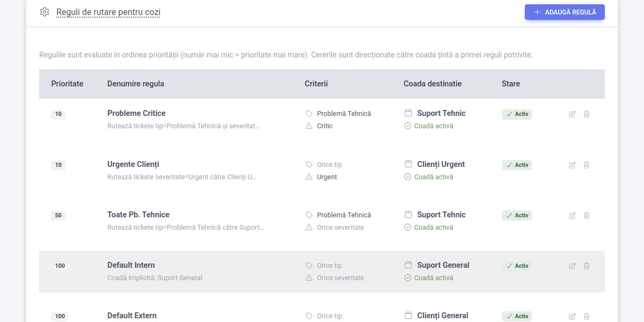Open edit for Default Intern rule
The image size is (644, 322).
(572, 266)
